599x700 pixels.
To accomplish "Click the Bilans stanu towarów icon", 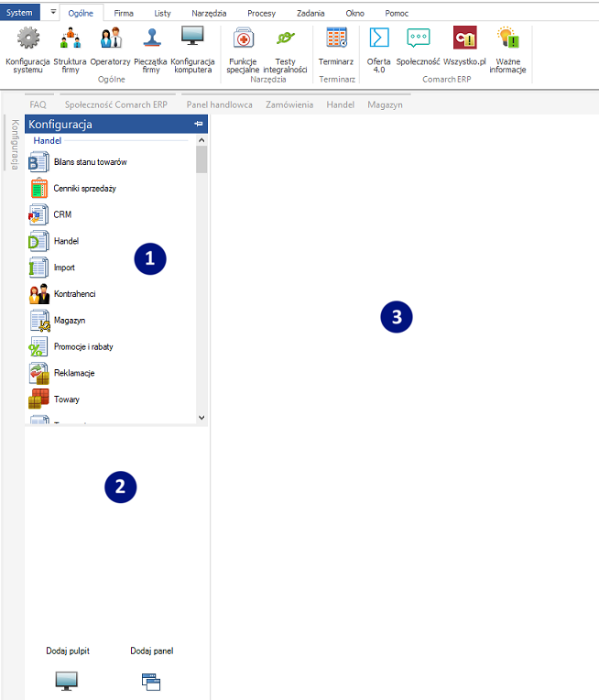I will pyautogui.click(x=38, y=162).
